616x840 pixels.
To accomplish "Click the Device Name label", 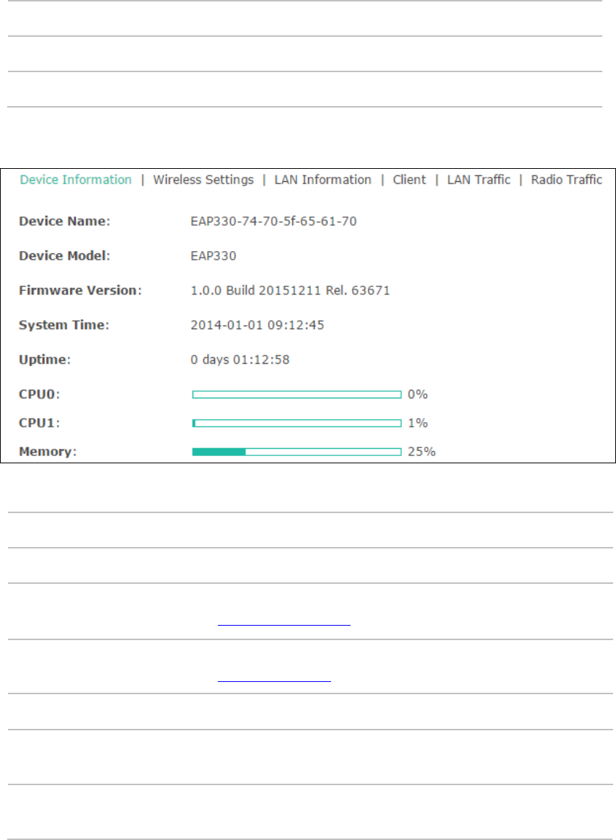I will pyautogui.click(x=64, y=222).
